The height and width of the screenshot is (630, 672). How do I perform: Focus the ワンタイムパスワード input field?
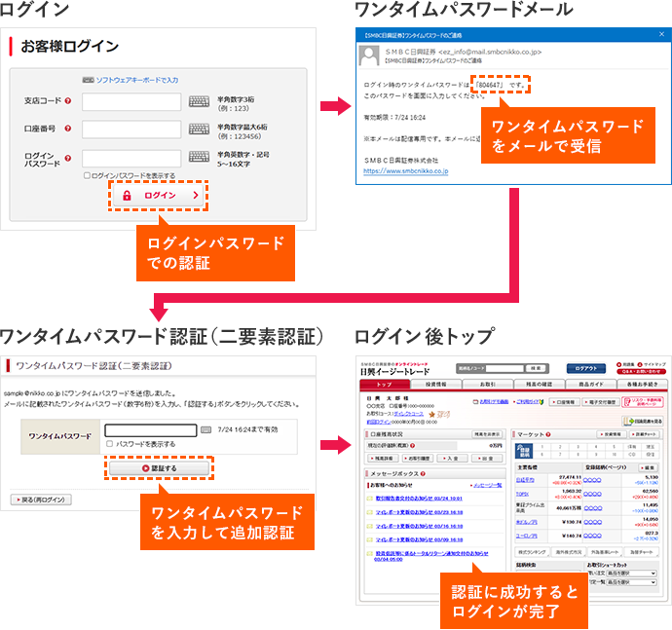tap(151, 430)
